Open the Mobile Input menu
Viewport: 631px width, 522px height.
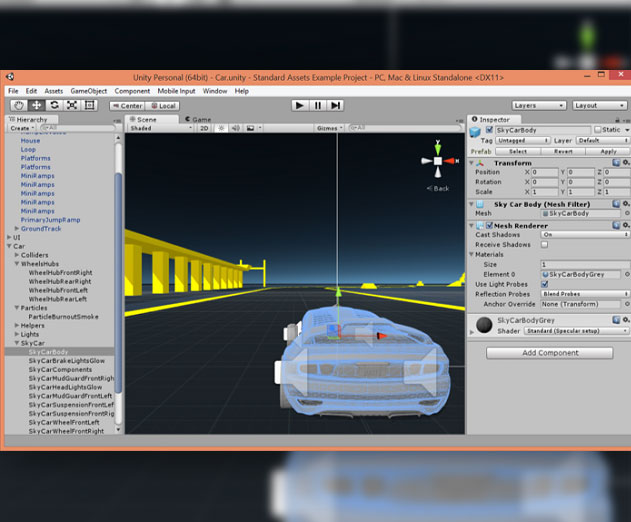pos(176,91)
